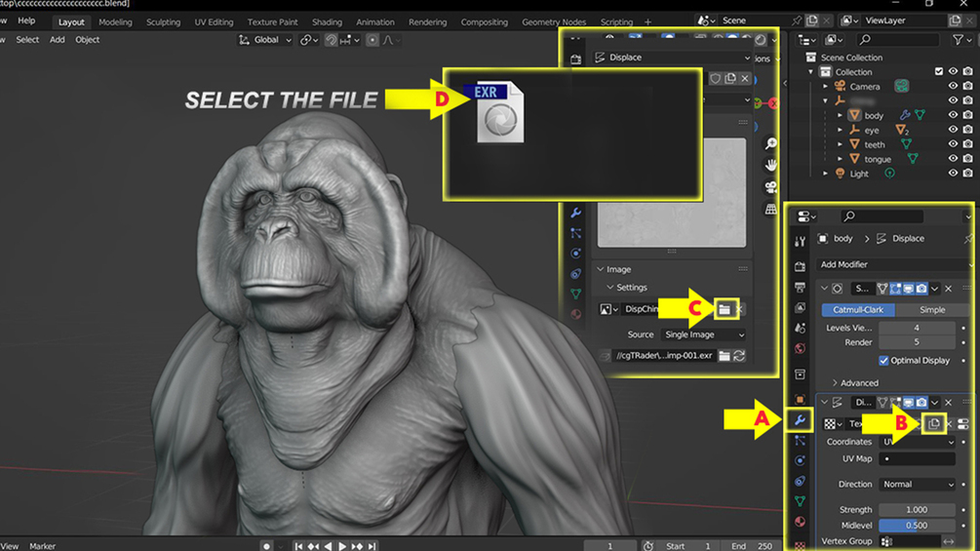Expand the body tree item

click(x=840, y=116)
